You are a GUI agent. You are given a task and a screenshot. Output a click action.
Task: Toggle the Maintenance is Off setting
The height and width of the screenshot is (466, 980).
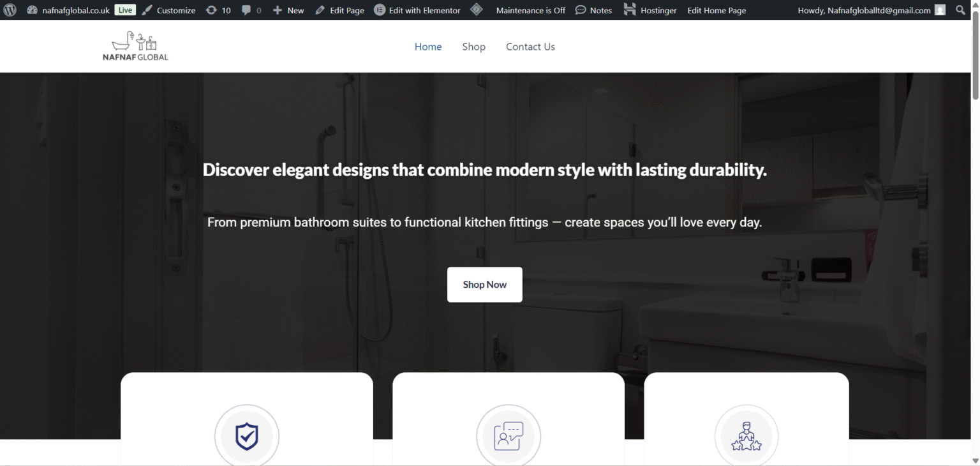click(x=530, y=10)
